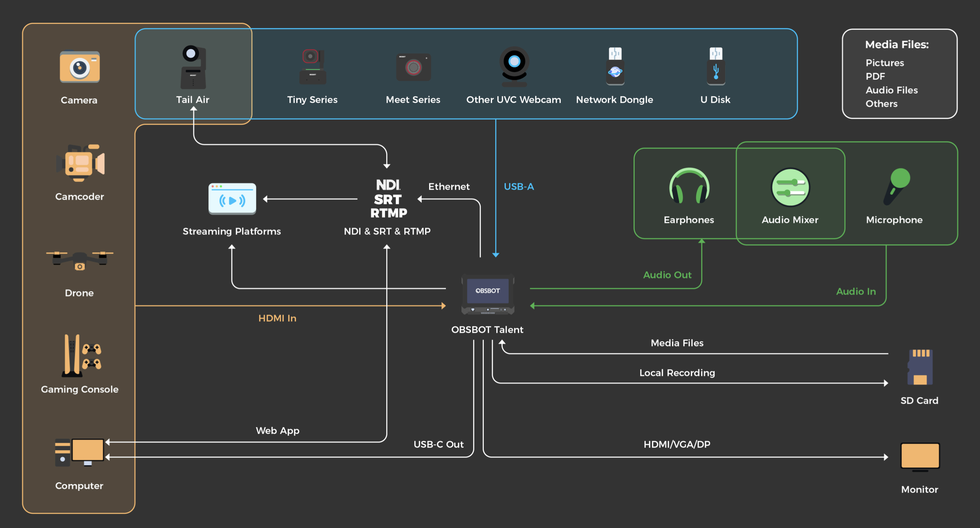Click the 'Audio In' label
980x528 pixels.
(856, 291)
